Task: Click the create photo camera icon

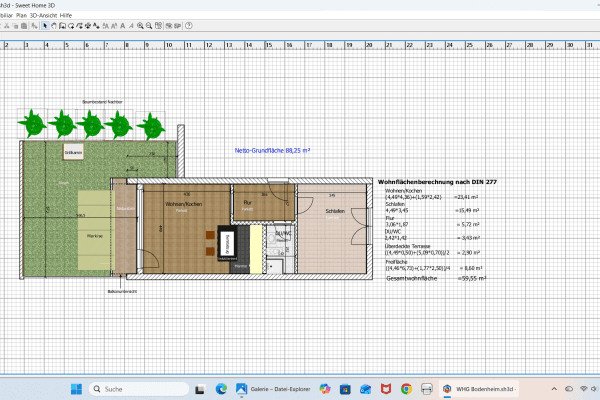Action: click(x=169, y=26)
